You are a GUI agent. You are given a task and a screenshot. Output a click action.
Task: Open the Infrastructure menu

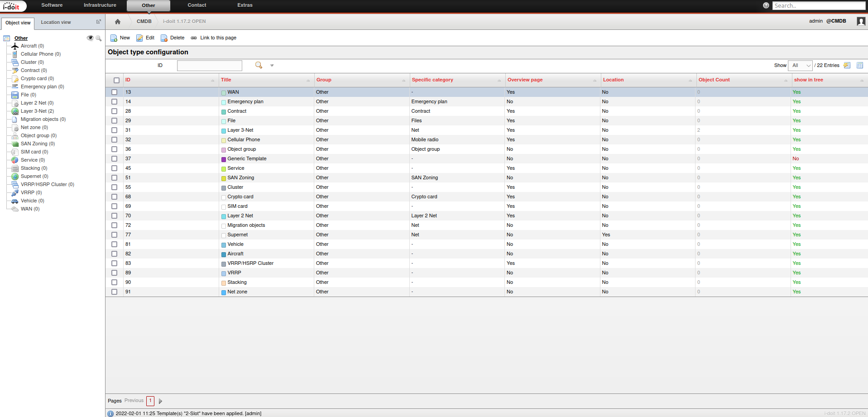click(x=100, y=5)
